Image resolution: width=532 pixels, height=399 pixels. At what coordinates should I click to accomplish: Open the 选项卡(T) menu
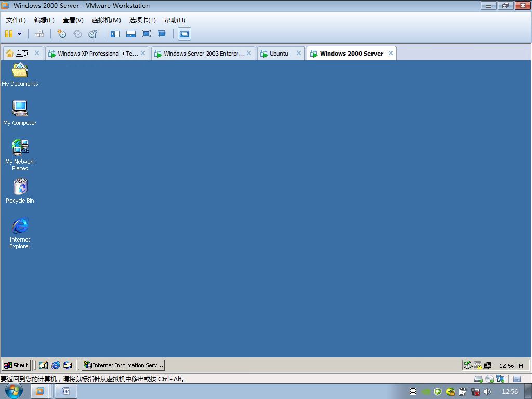[x=142, y=20]
